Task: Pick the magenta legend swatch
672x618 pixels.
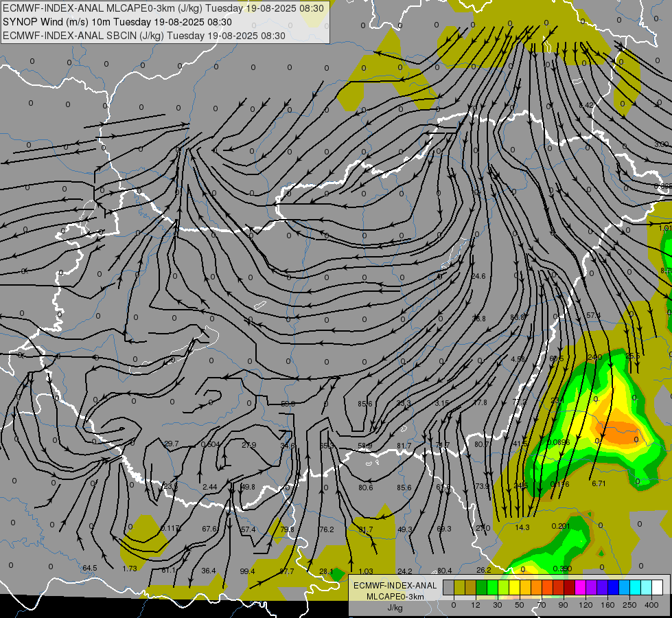Action: point(581,587)
